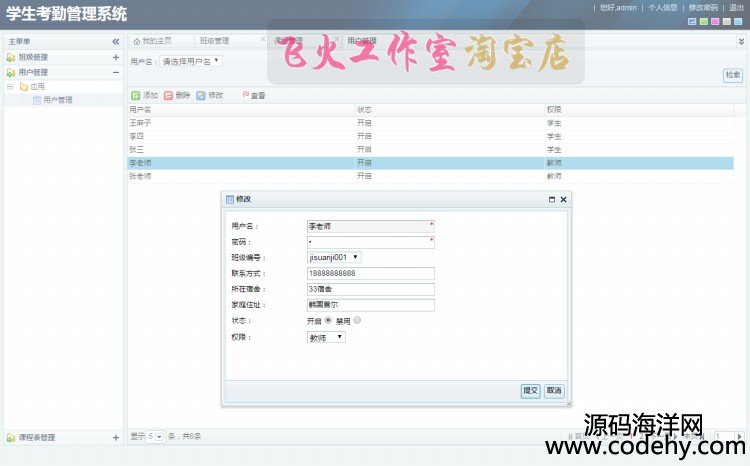This screenshot has height=466, width=750.
Task: Collapse the 应用 tree node toggle
Action: [x=10, y=87]
